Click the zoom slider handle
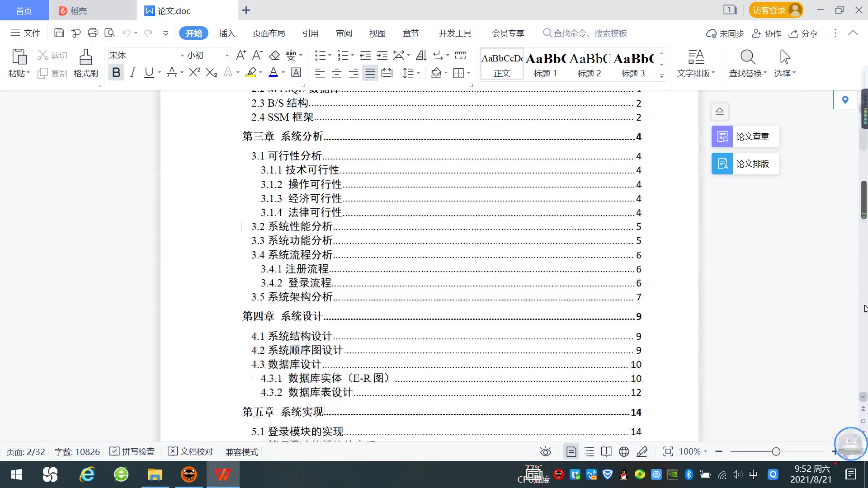Image resolution: width=868 pixels, height=488 pixels. [776, 452]
